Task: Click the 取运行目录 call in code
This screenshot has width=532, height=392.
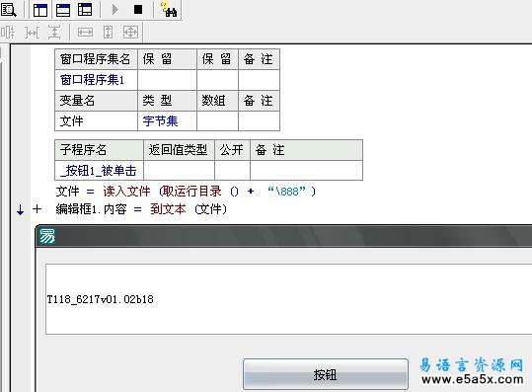Action: (192, 192)
